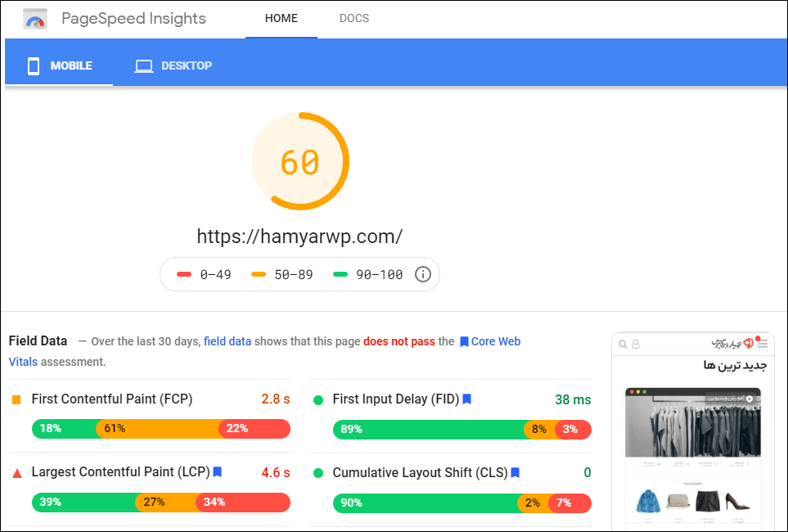Click the 50–89 orange legend entry
The height and width of the screenshot is (532, 788).
[x=282, y=274]
